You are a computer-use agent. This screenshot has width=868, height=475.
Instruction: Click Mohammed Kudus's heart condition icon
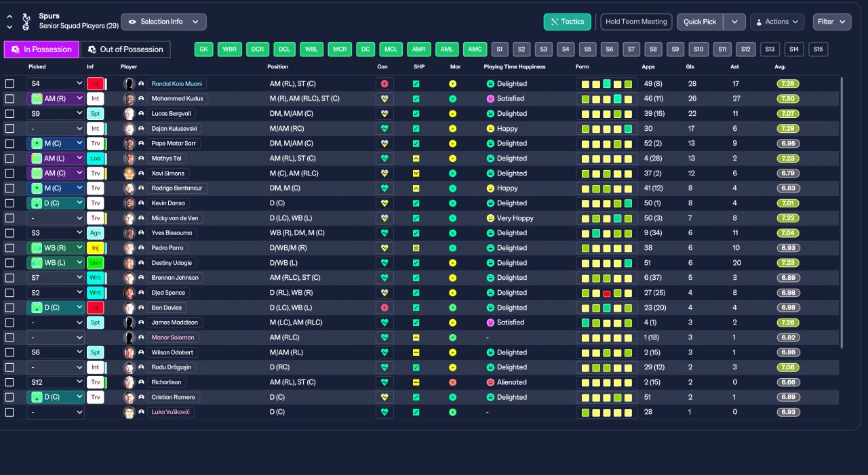[x=384, y=99]
